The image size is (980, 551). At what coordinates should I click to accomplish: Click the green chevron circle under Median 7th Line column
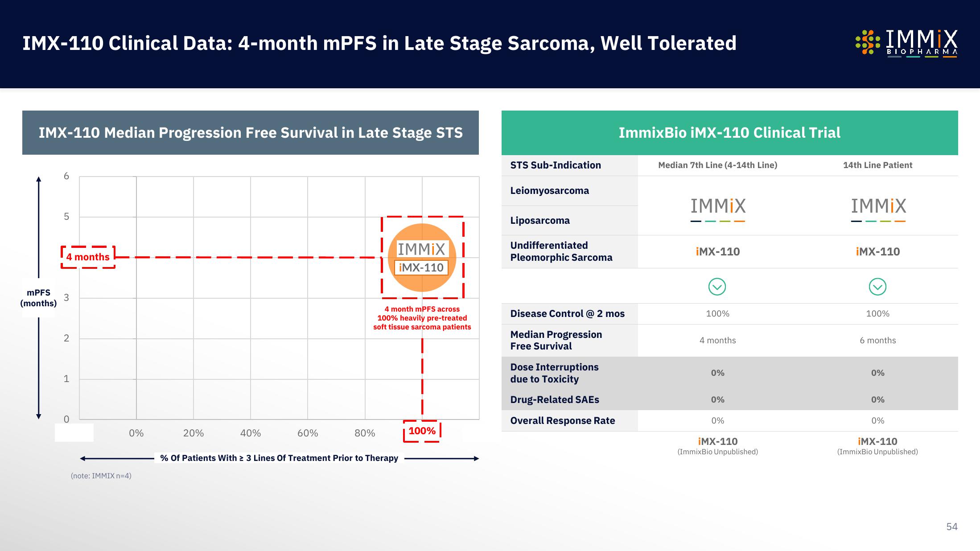[717, 287]
